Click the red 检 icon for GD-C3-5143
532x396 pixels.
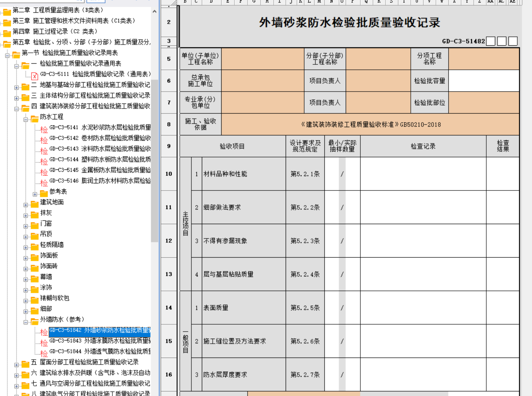click(x=44, y=150)
